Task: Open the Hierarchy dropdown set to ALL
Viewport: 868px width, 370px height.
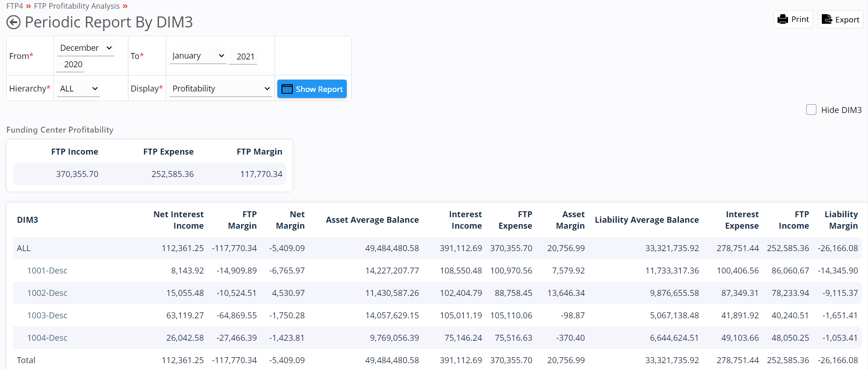Action: tap(78, 89)
